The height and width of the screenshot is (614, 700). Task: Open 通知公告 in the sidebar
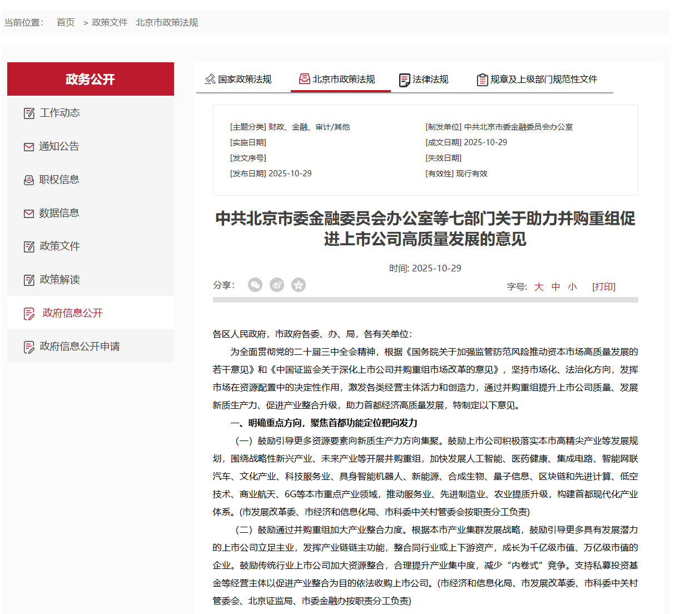(x=91, y=146)
